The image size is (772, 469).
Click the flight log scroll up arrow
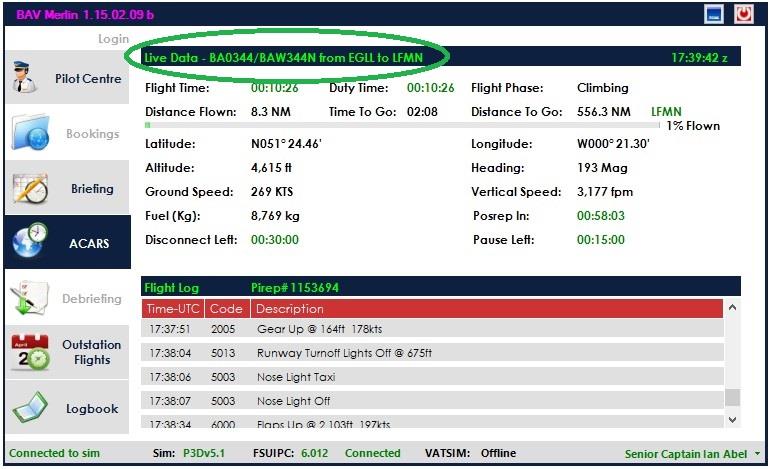(732, 308)
